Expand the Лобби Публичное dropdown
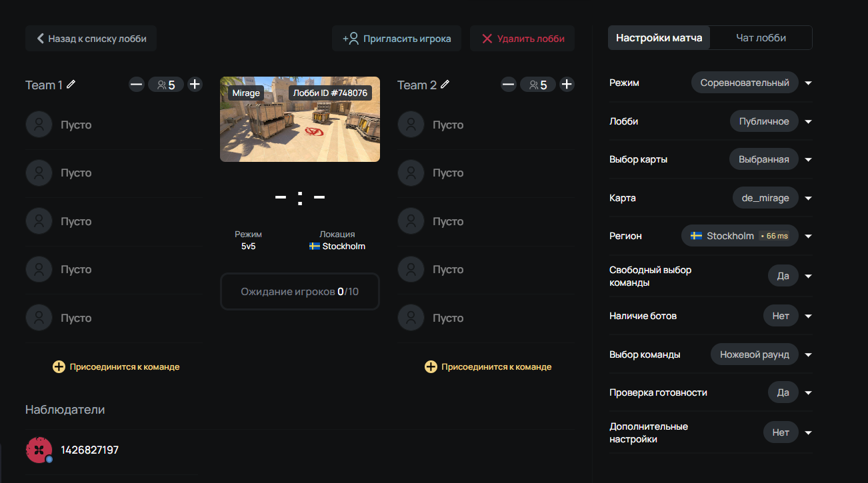This screenshot has height=483, width=868. (x=764, y=121)
